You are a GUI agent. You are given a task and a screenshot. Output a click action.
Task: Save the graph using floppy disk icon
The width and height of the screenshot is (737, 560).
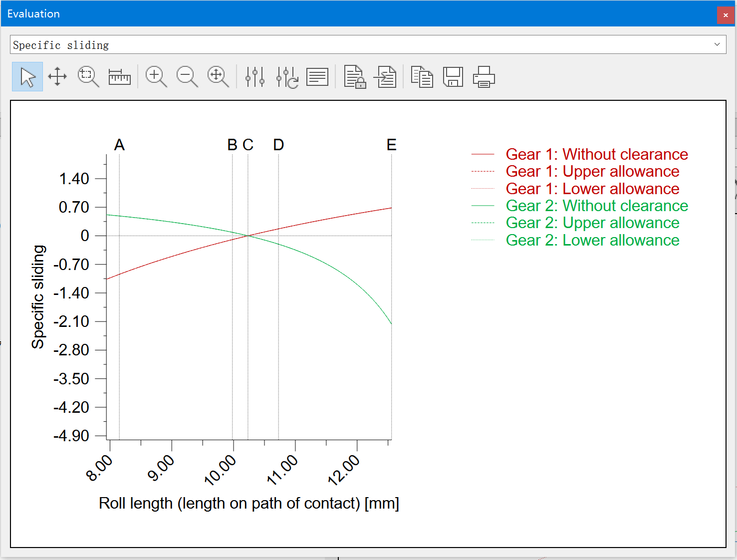(453, 77)
